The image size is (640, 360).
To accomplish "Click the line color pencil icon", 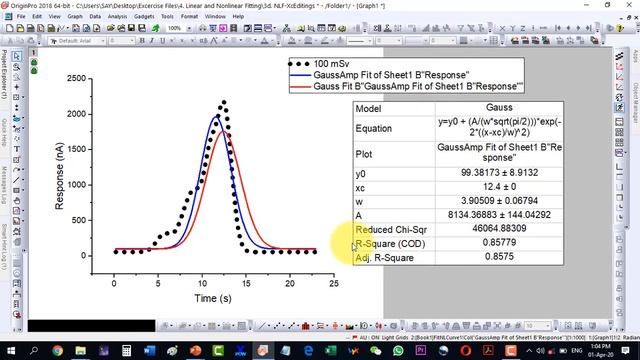I will tap(324, 41).
